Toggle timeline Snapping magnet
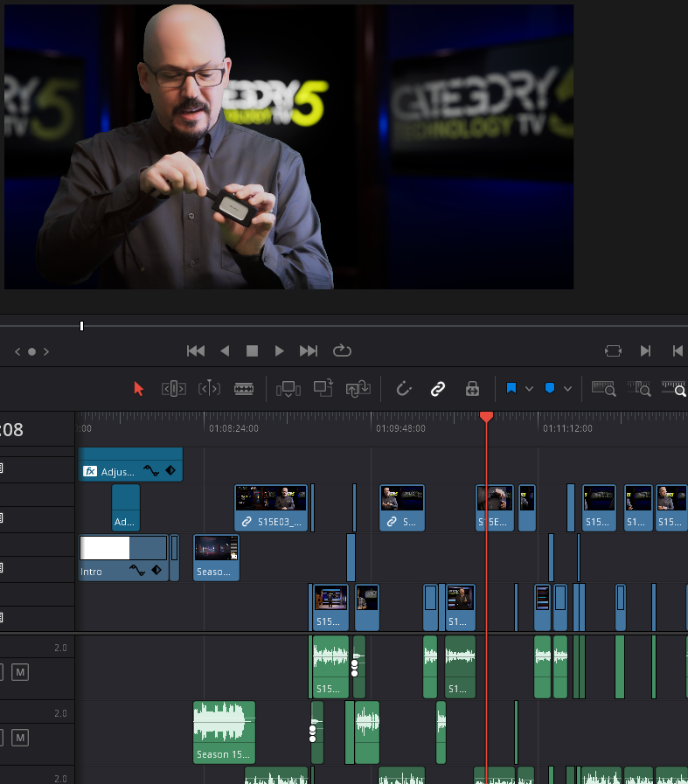 404,389
